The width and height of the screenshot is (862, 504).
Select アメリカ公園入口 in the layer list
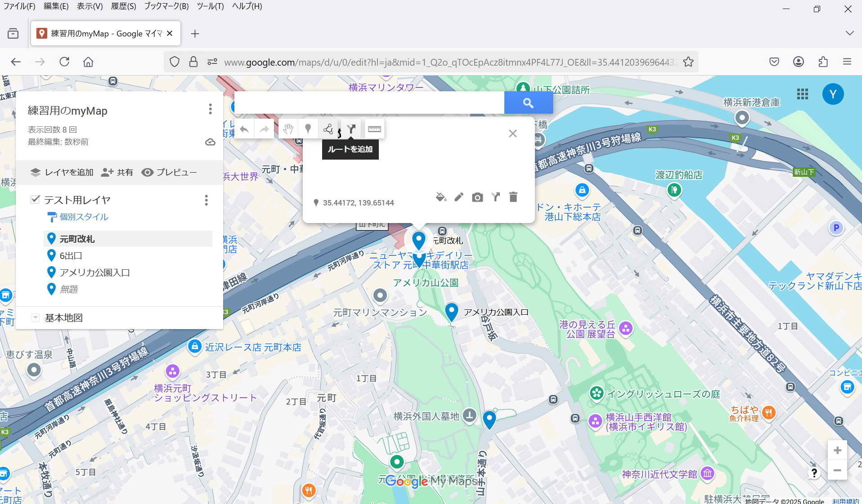coord(94,272)
